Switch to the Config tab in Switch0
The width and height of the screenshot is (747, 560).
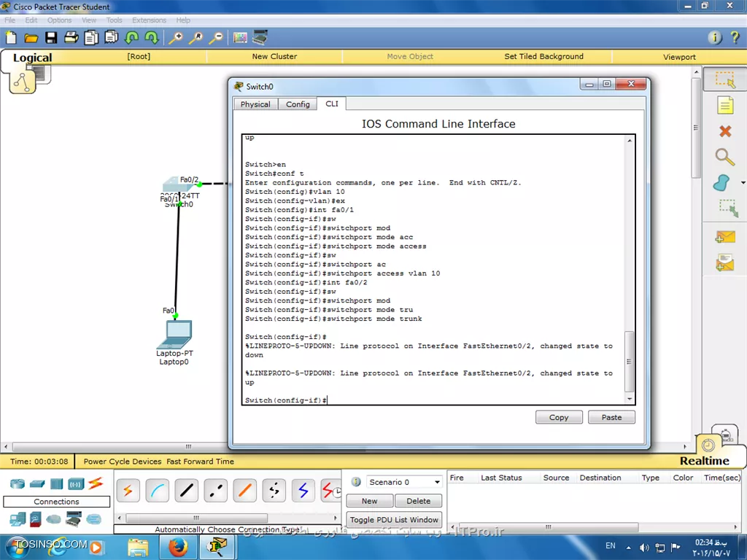click(x=298, y=104)
